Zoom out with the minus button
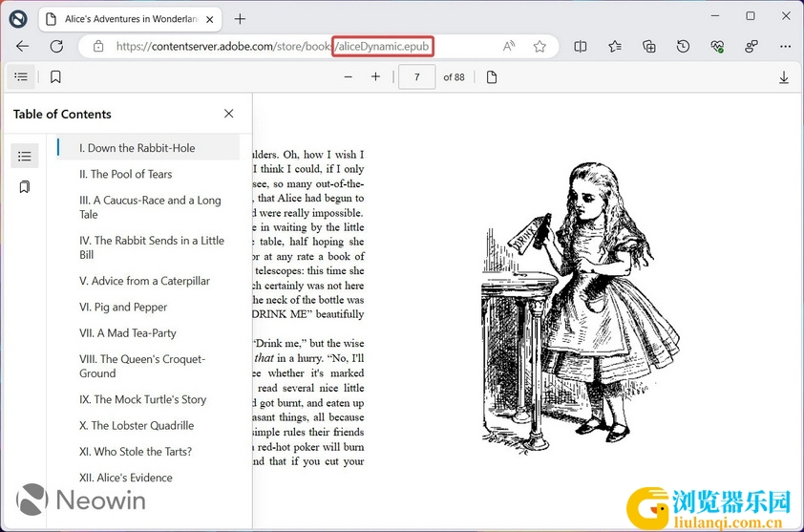804x532 pixels. coord(349,77)
